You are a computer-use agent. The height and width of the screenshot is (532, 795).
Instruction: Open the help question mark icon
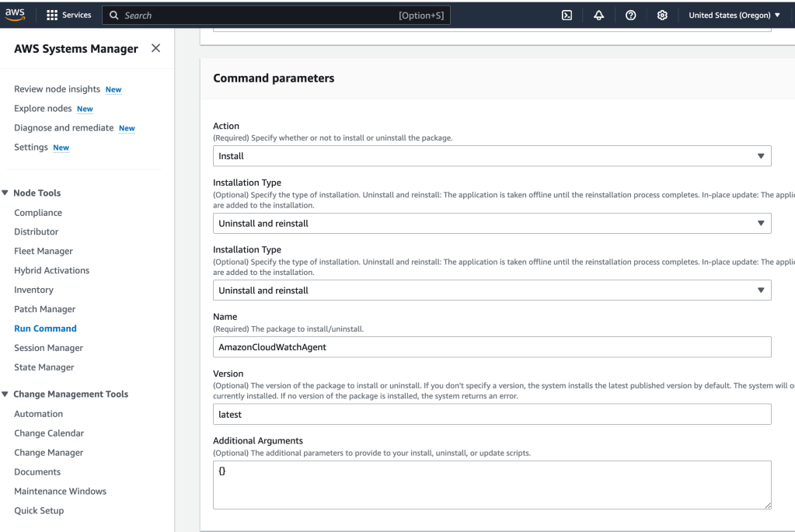(x=631, y=15)
